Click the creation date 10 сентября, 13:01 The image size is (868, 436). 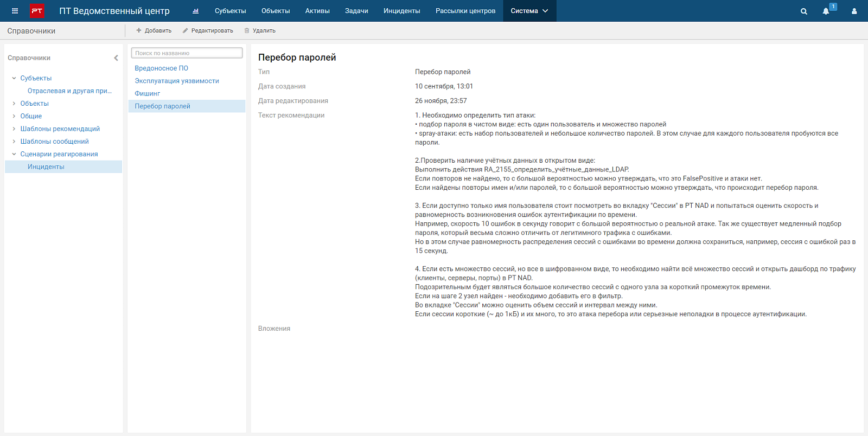click(x=444, y=86)
